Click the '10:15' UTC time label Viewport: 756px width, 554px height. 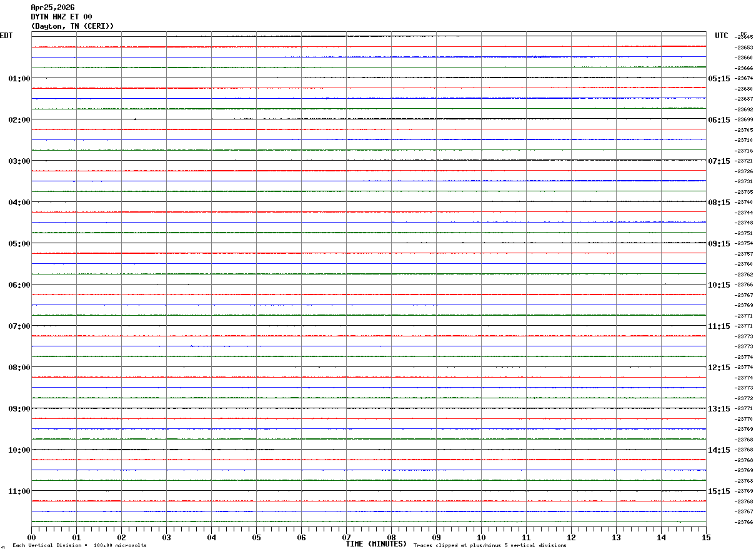[x=719, y=285]
